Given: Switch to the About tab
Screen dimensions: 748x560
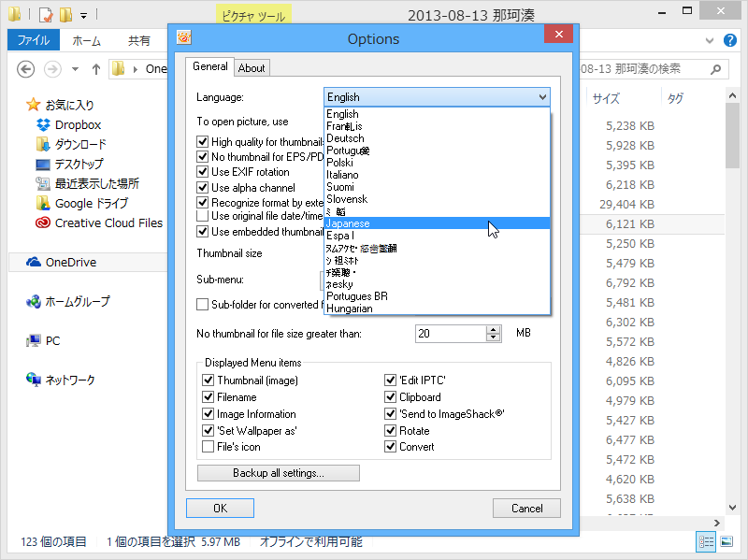Looking at the screenshot, I should [x=252, y=67].
